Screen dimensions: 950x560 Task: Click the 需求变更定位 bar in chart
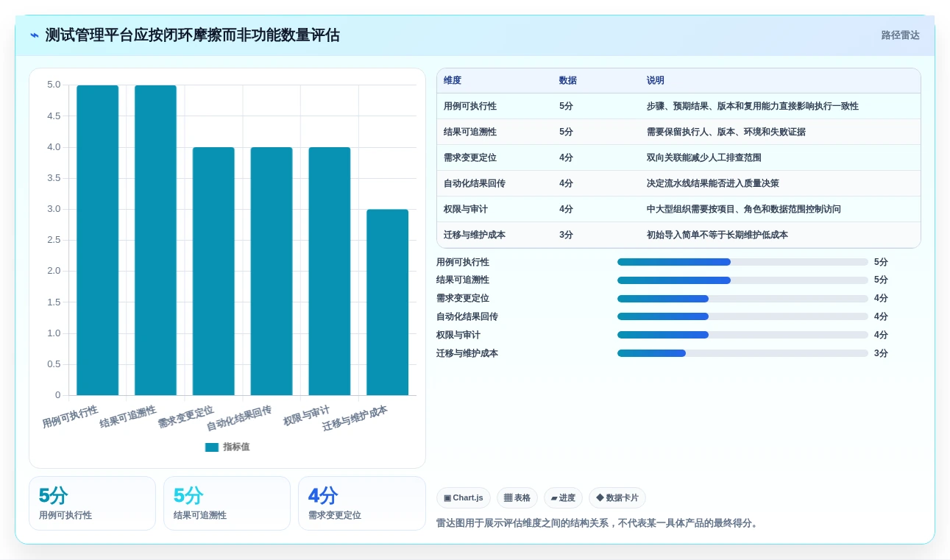[213, 272]
